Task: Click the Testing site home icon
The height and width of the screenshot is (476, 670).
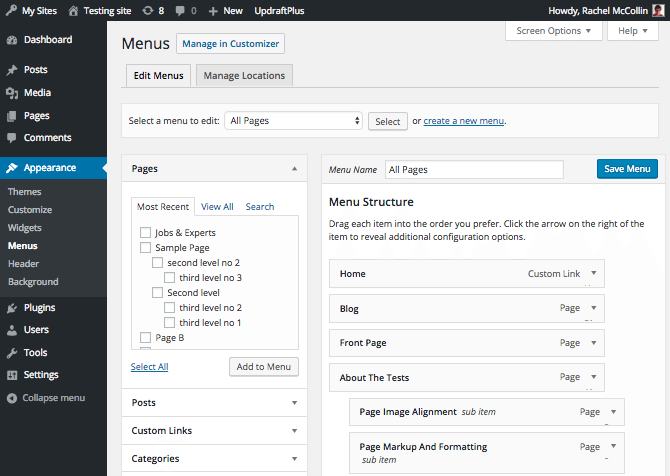Action: 73,10
